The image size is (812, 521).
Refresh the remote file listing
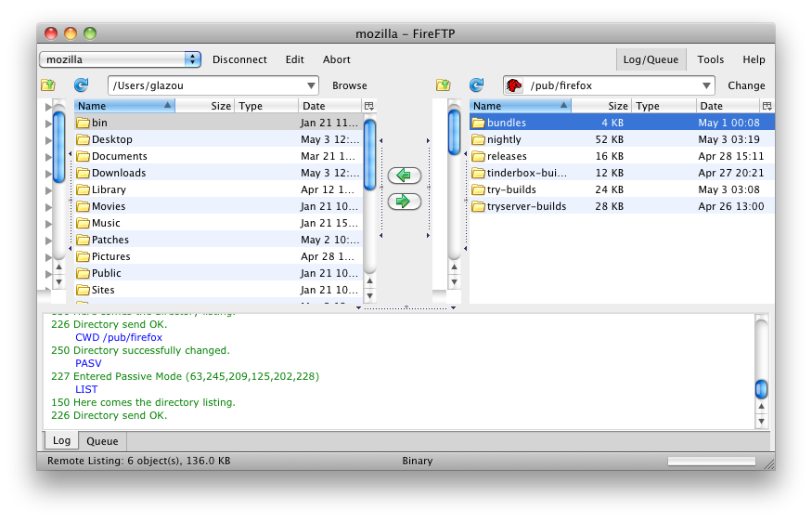click(x=476, y=85)
